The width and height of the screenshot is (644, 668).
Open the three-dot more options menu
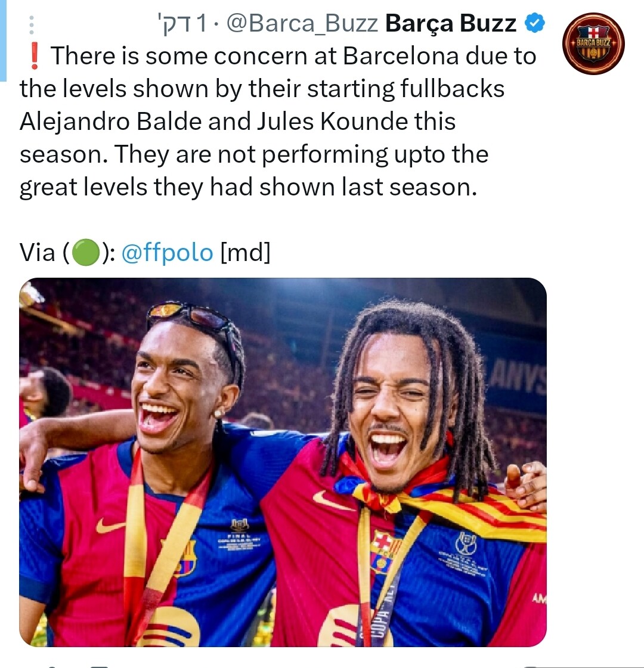31,25
